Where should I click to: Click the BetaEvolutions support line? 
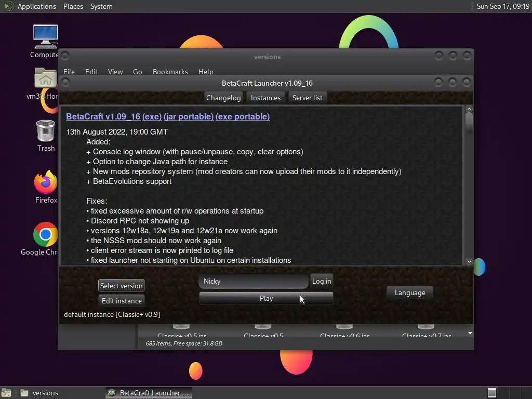click(129, 181)
